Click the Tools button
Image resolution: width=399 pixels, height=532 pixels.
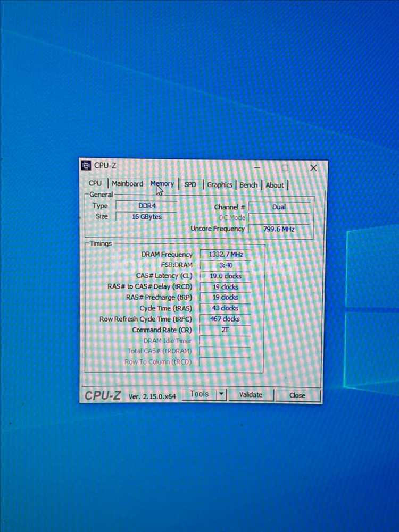199,394
